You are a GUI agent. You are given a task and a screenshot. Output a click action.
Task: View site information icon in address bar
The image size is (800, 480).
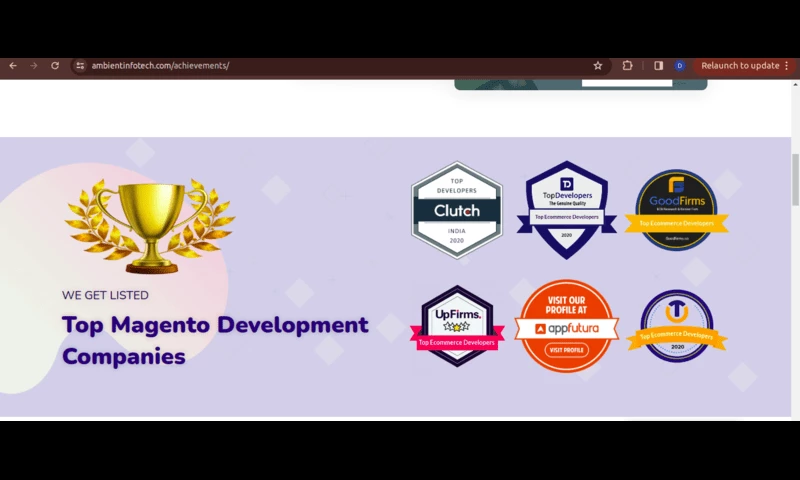point(80,66)
